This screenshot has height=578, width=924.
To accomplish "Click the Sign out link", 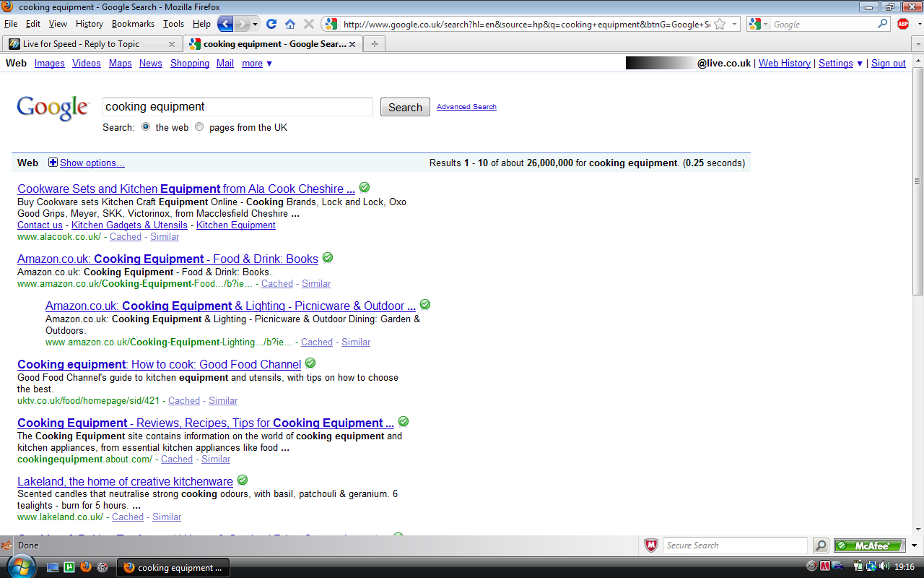I will 889,64.
